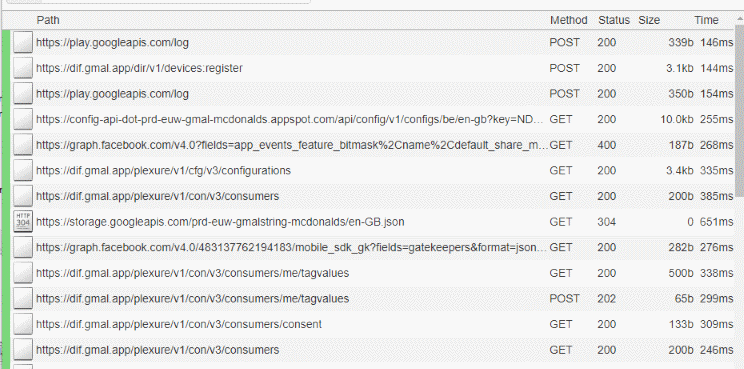The image size is (744, 369).
Task: Click the 500b size cell
Action: 681,273
